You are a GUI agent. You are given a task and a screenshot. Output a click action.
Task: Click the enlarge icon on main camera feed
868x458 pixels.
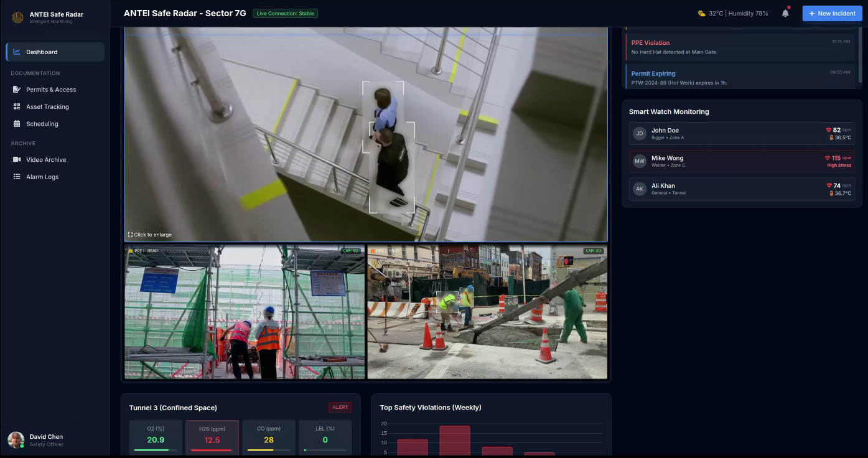point(130,235)
